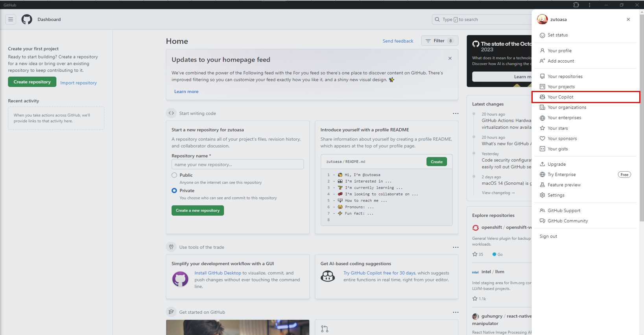Click the Upgrade upload arrow icon

coord(543,164)
